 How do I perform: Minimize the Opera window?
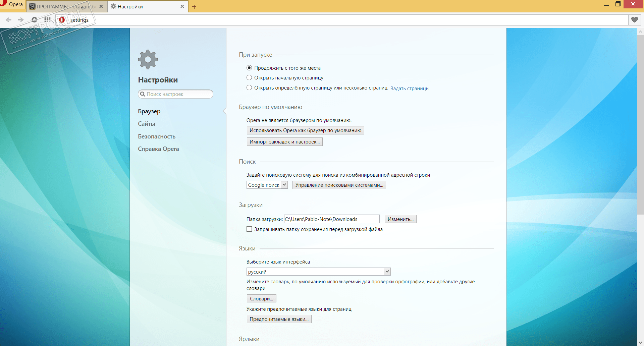click(606, 5)
